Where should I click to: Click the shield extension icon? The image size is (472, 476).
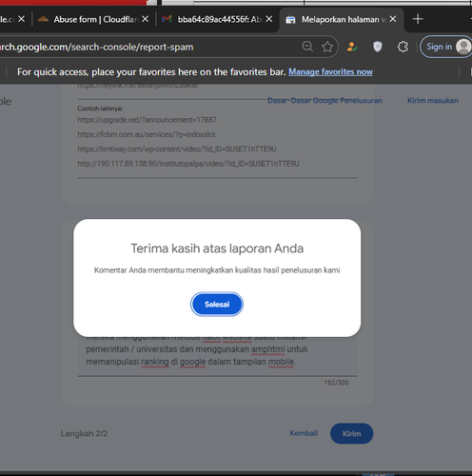[378, 47]
